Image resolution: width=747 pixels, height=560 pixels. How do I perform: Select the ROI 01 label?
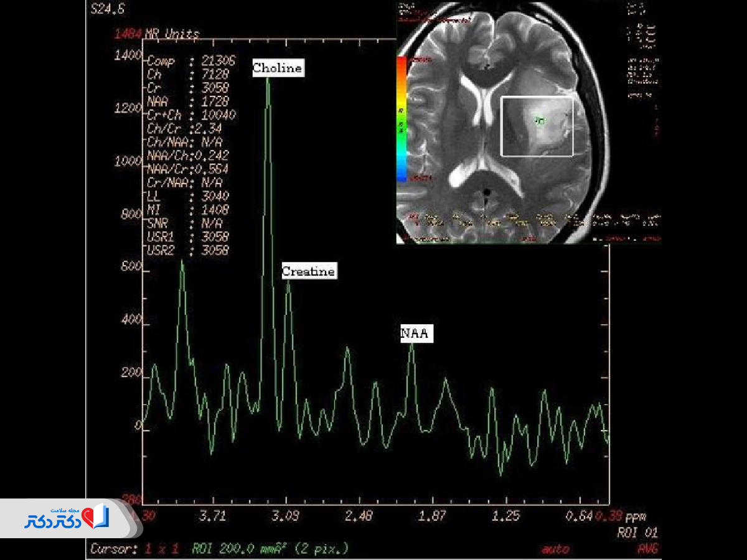637,533
